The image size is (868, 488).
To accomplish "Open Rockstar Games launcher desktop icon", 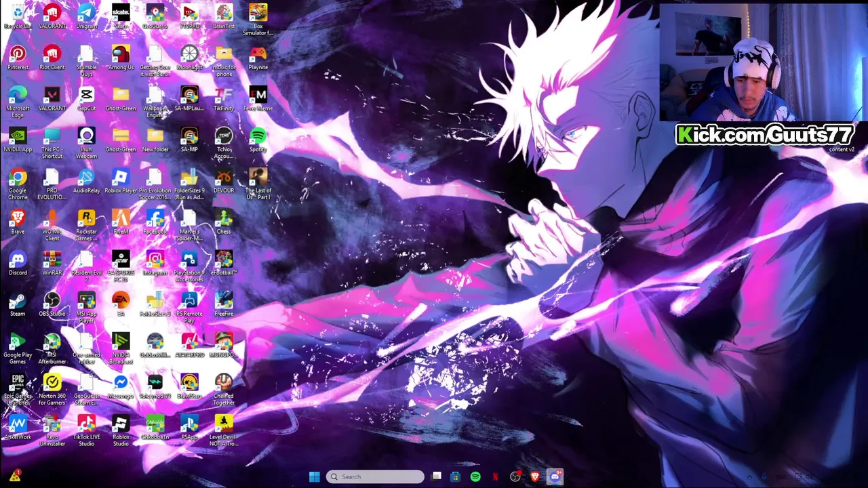I will [86, 225].
